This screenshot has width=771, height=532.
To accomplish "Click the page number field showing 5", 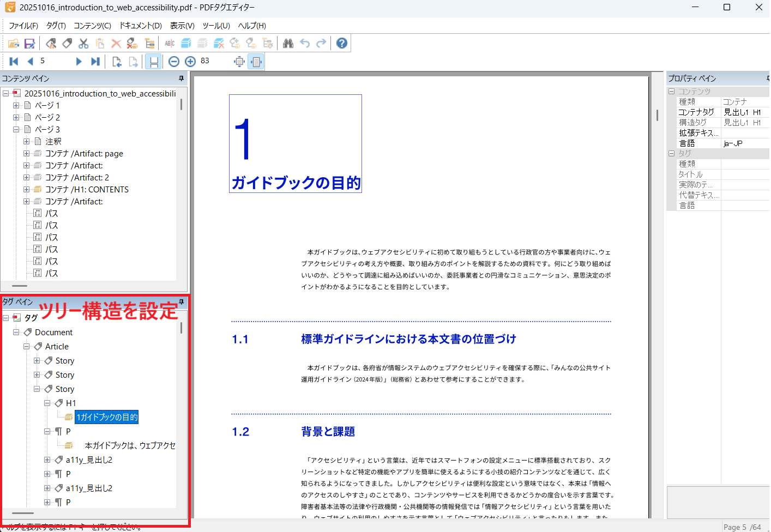I will [53, 61].
